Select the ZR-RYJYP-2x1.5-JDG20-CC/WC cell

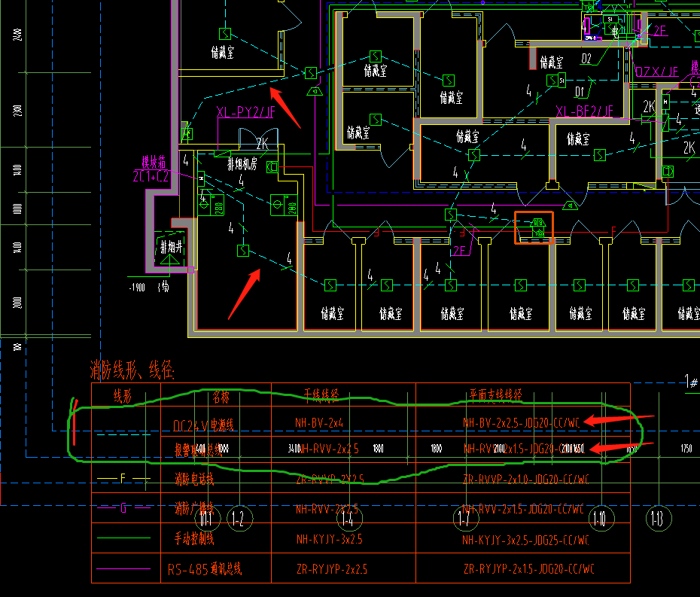pyautogui.click(x=529, y=568)
